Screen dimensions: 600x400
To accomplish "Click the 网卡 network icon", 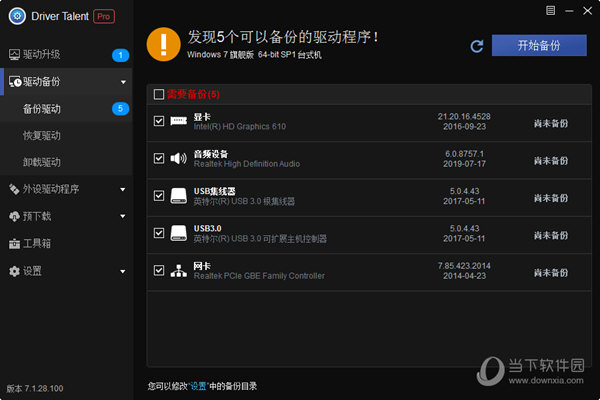I will [179, 270].
